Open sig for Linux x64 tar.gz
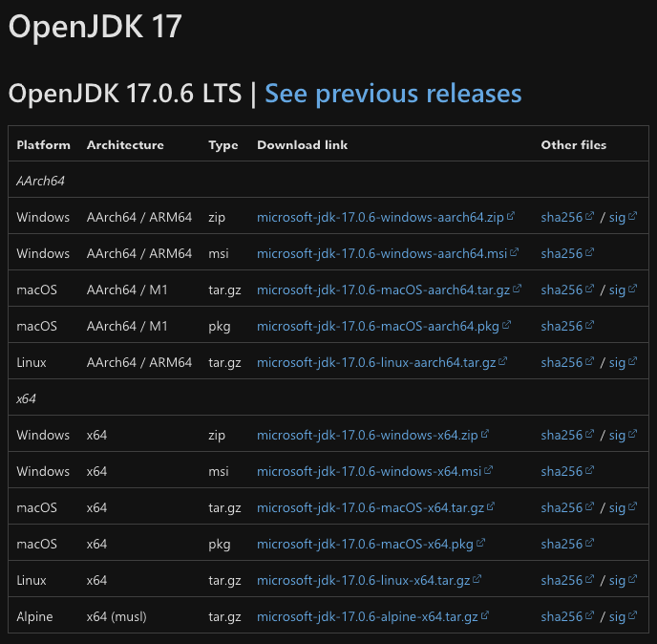657x644 pixels. (x=623, y=581)
